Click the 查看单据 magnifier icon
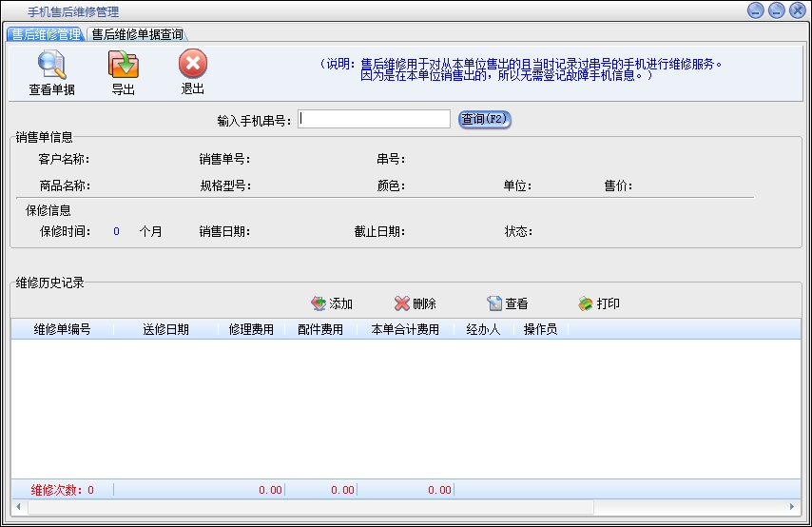 point(51,67)
